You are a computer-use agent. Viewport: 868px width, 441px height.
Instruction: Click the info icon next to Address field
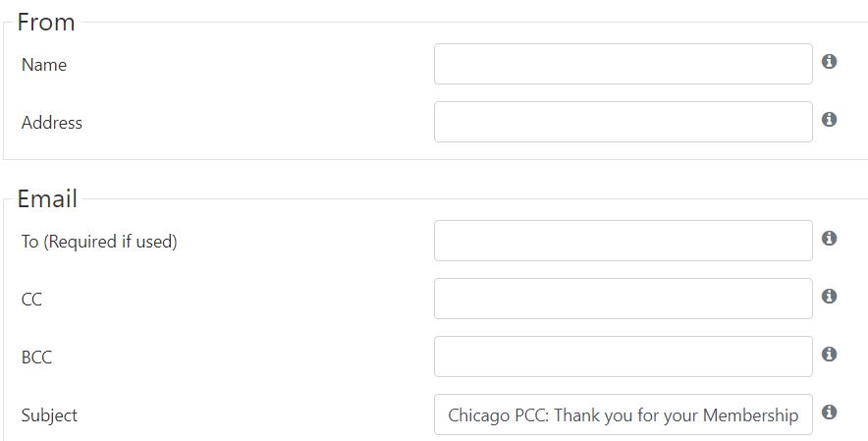(829, 119)
